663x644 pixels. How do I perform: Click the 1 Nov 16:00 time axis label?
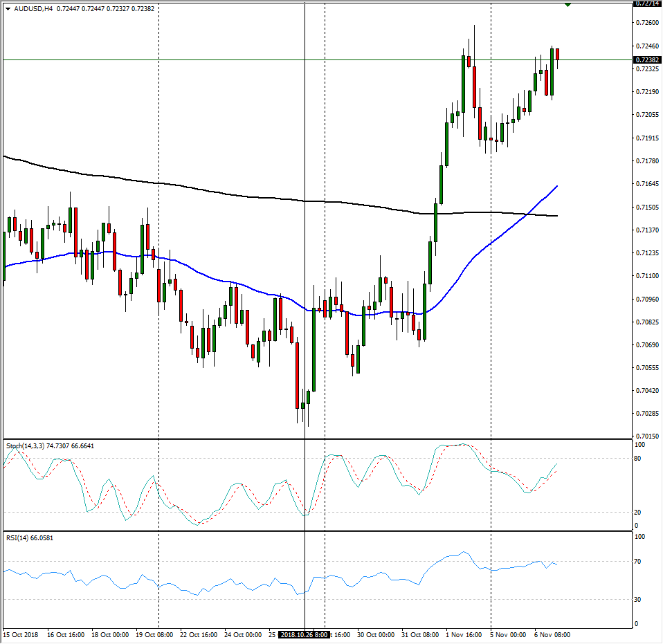tap(464, 634)
